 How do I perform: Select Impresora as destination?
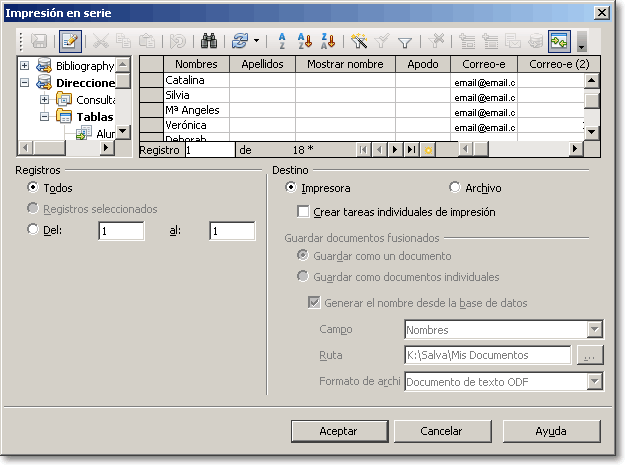(x=291, y=187)
